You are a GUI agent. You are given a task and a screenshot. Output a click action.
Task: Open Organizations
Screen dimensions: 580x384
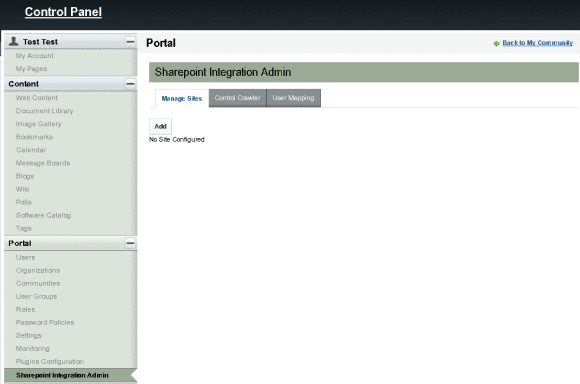[38, 270]
